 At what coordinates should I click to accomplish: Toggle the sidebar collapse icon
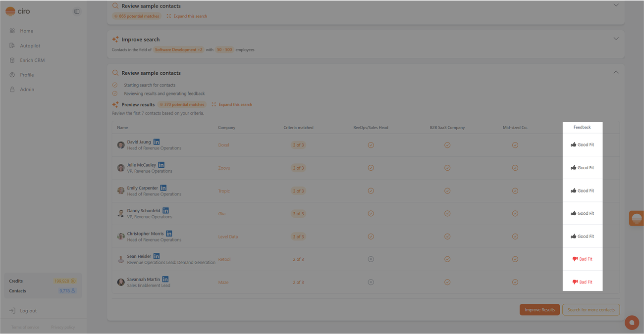click(77, 11)
